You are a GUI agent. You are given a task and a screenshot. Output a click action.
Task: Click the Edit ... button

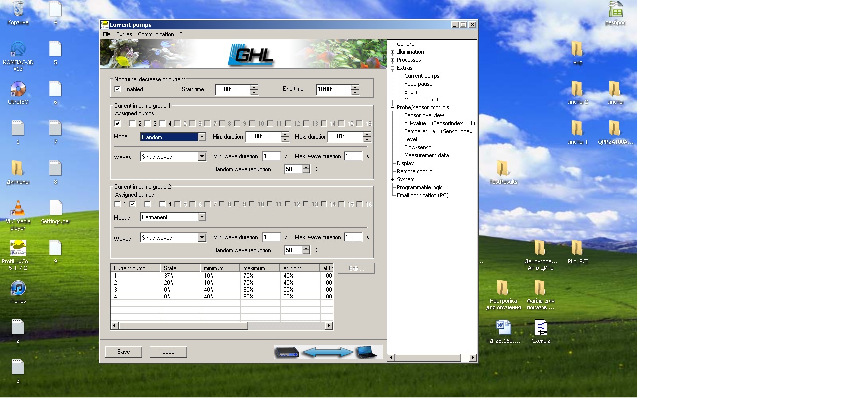(x=356, y=268)
